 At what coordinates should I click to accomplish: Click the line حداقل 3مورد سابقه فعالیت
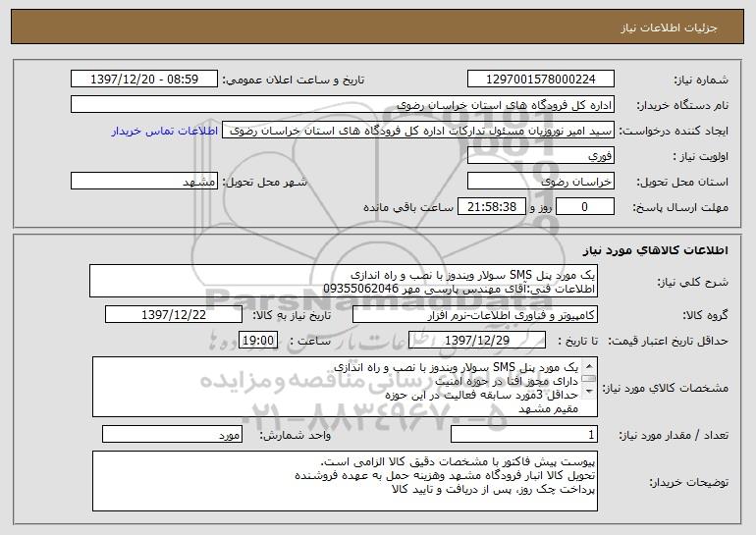[482, 395]
